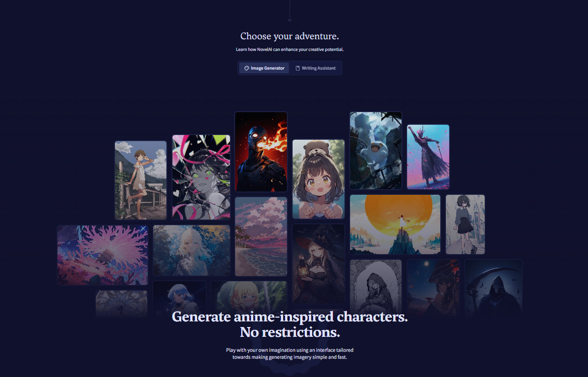
Task: Select the Image Generator tab
Action: coord(264,68)
